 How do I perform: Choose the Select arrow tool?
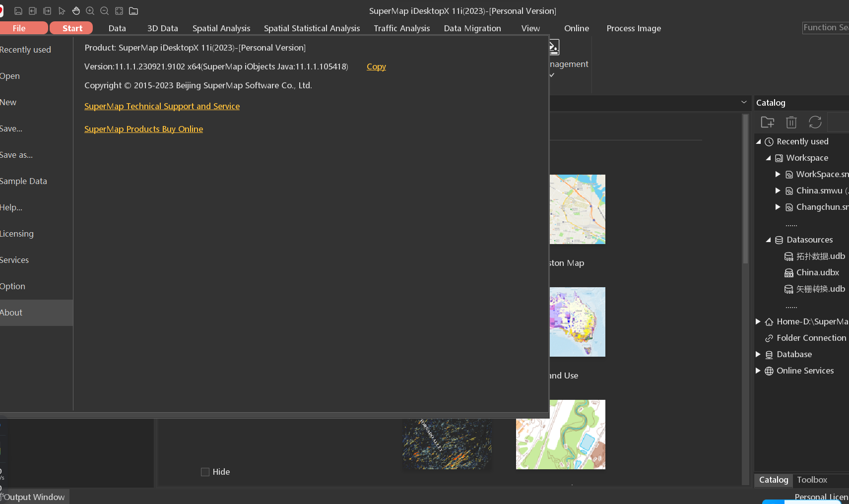click(62, 11)
